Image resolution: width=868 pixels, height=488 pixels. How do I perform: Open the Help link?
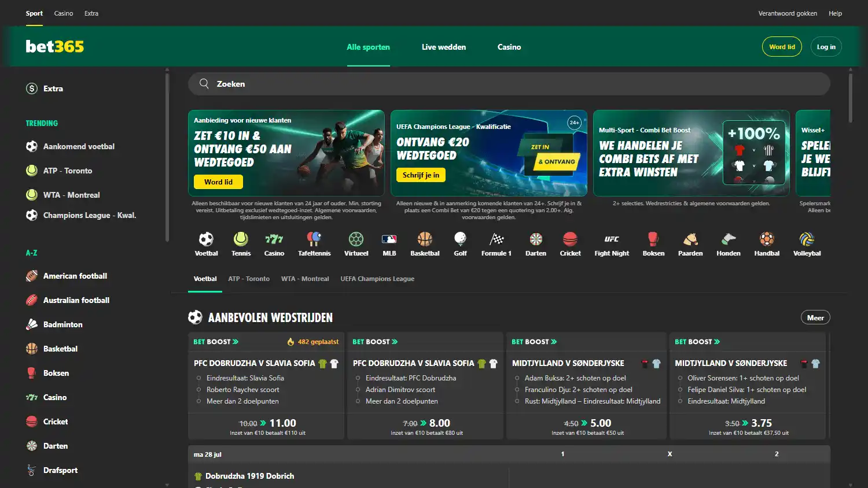(x=835, y=13)
